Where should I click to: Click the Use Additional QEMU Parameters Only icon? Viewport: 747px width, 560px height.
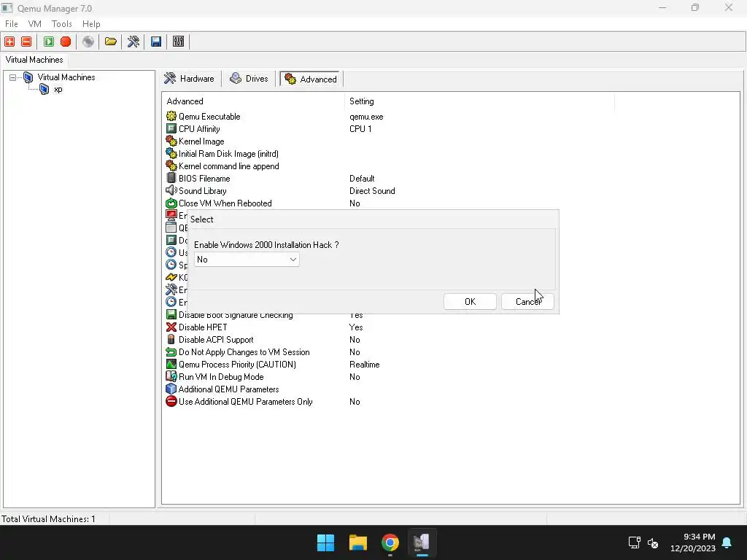click(171, 402)
